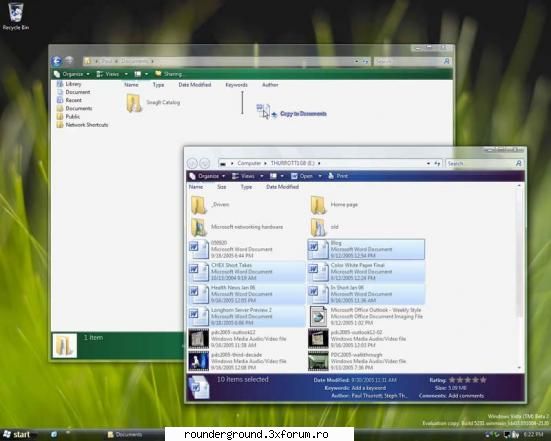Sort THURROTT108 files by Type column
Viewport: 551px width, 441px height.
[246, 187]
